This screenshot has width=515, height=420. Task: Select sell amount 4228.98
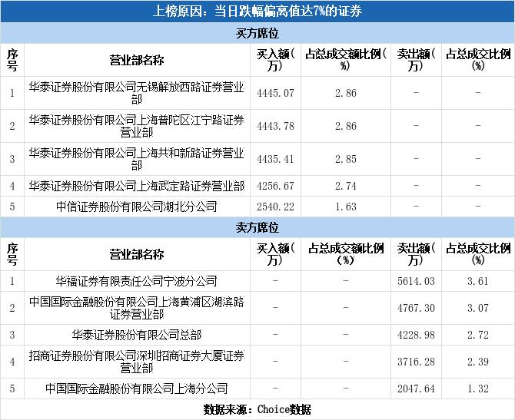coord(416,335)
